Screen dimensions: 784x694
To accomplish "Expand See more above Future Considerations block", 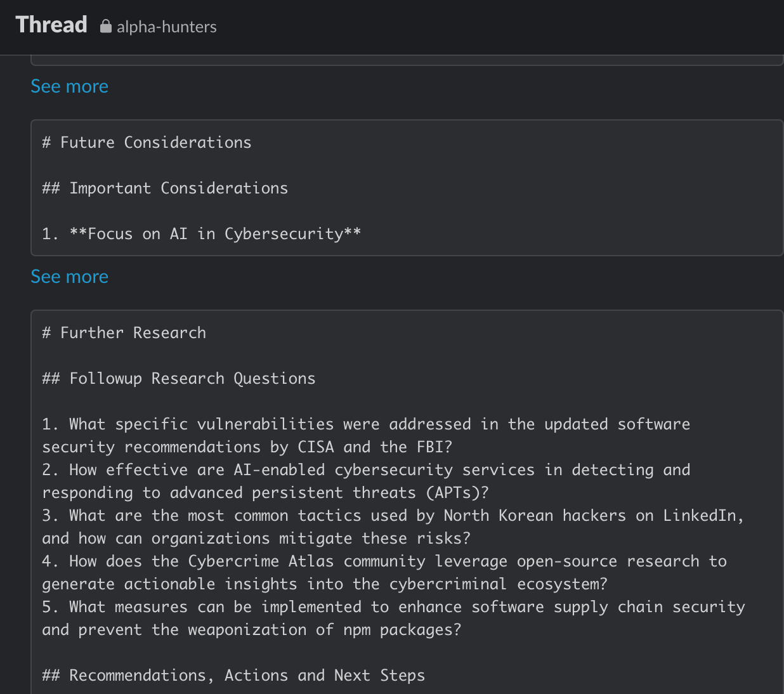I will click(70, 86).
